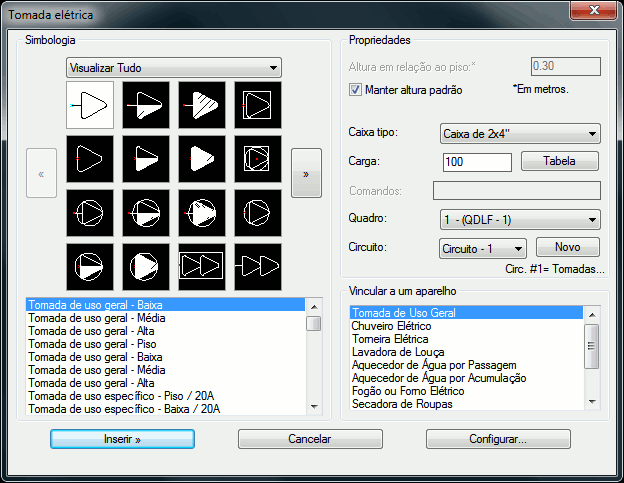This screenshot has width=624, height=483.
Task: Select the unframed double triangle symbol
Action: click(258, 266)
